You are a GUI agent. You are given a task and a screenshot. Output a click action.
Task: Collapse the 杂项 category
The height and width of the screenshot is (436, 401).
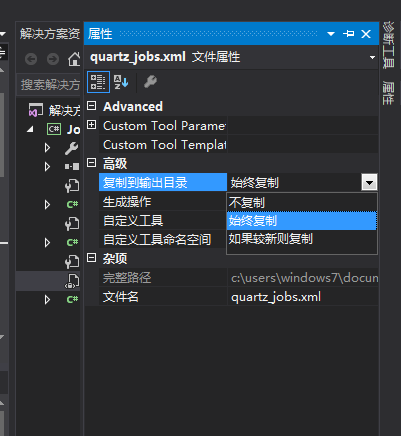(91, 258)
